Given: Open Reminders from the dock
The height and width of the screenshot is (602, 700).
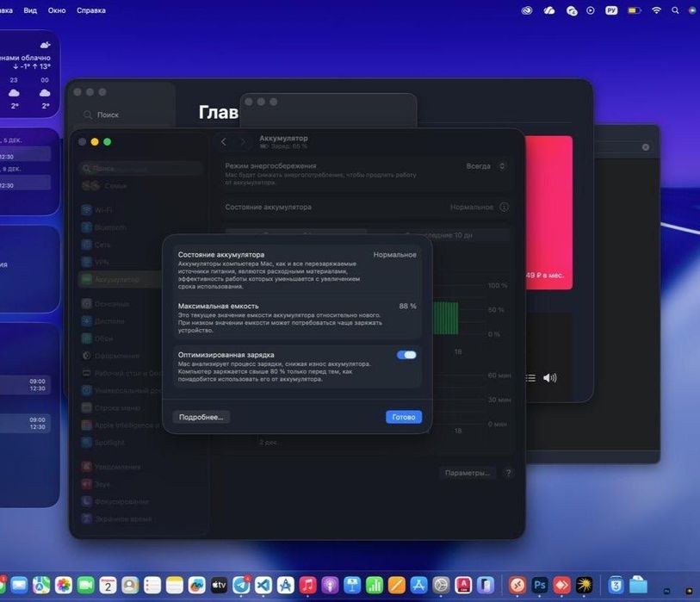Looking at the screenshot, I should click(152, 585).
